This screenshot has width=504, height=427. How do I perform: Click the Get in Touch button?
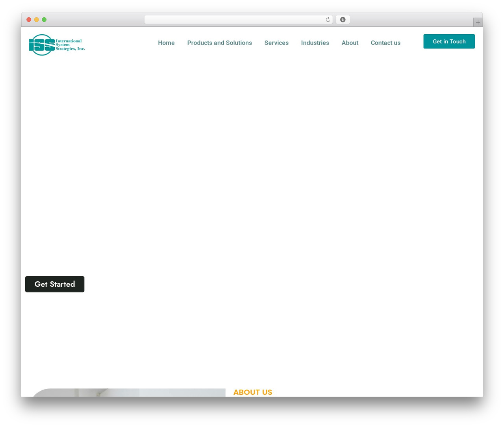[449, 41]
